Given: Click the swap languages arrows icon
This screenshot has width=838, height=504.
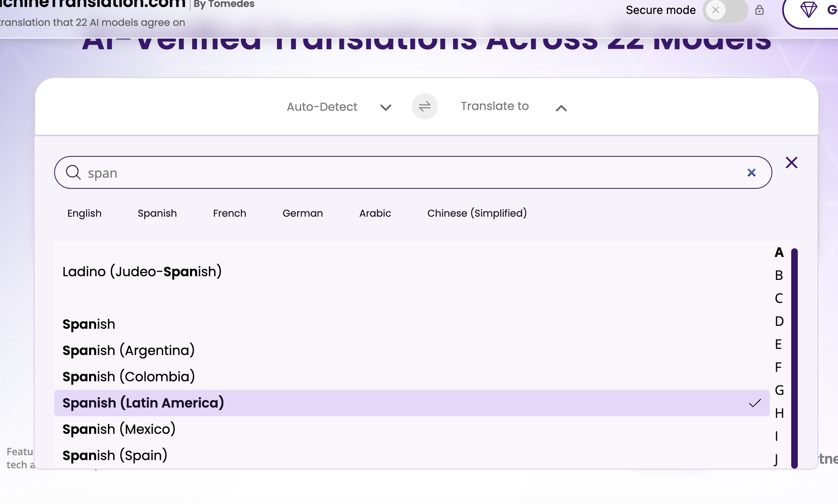Looking at the screenshot, I should pyautogui.click(x=424, y=107).
